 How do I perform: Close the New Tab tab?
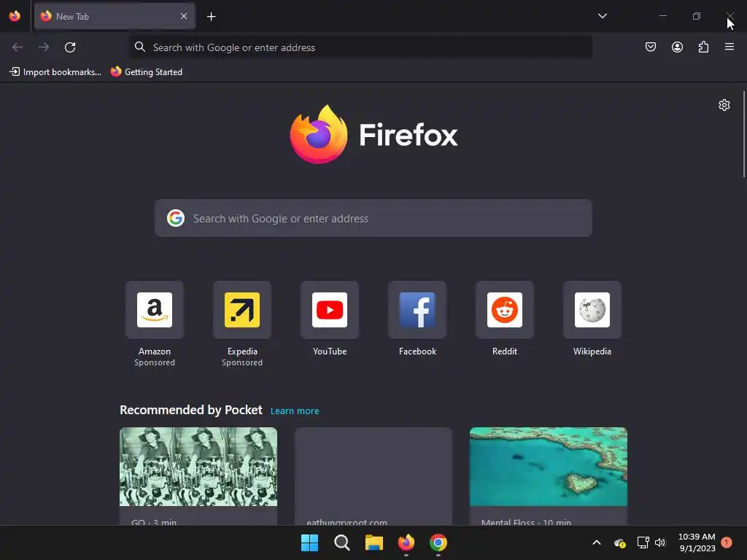(184, 16)
